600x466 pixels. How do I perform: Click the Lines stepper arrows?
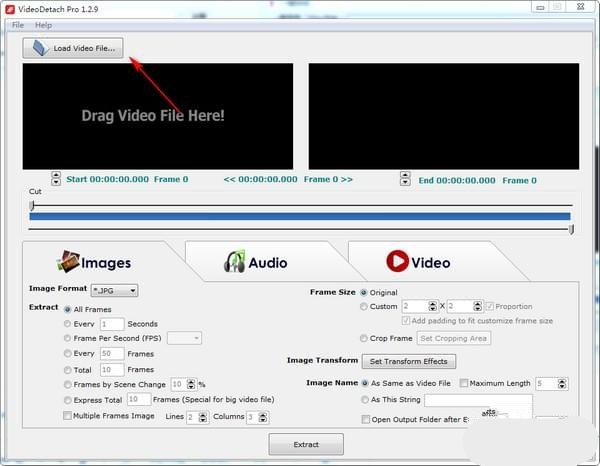[x=203, y=417]
